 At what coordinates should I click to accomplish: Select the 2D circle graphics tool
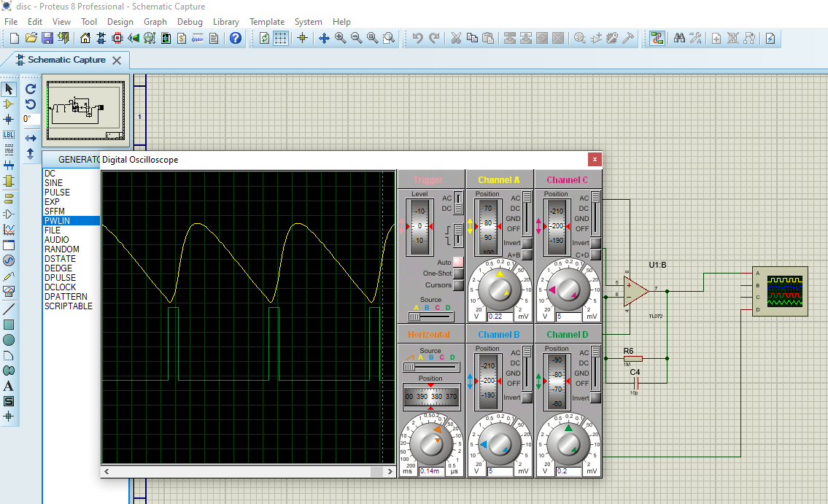(x=9, y=340)
